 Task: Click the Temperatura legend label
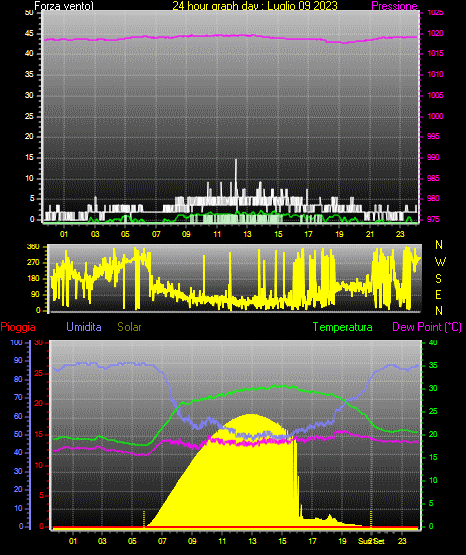click(x=343, y=327)
